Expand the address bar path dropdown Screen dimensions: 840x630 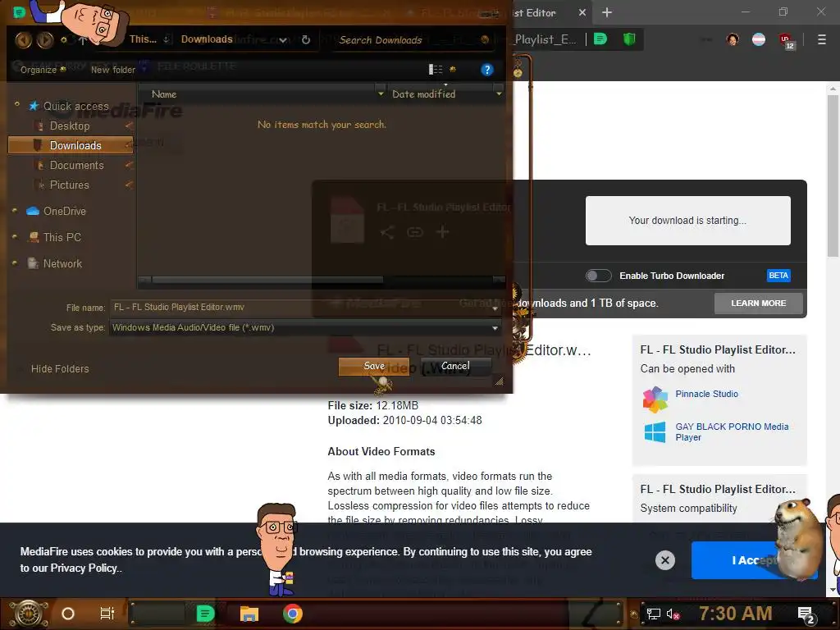coord(282,40)
